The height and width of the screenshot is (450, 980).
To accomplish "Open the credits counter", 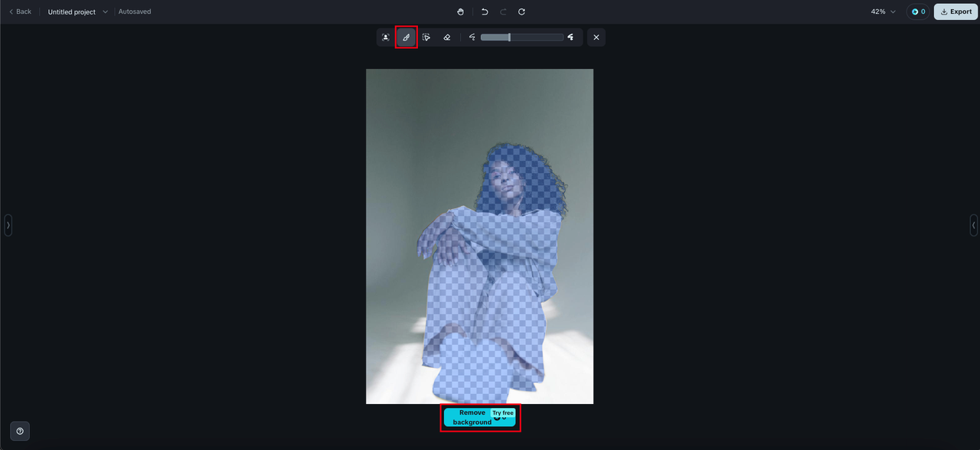I will click(x=918, y=11).
